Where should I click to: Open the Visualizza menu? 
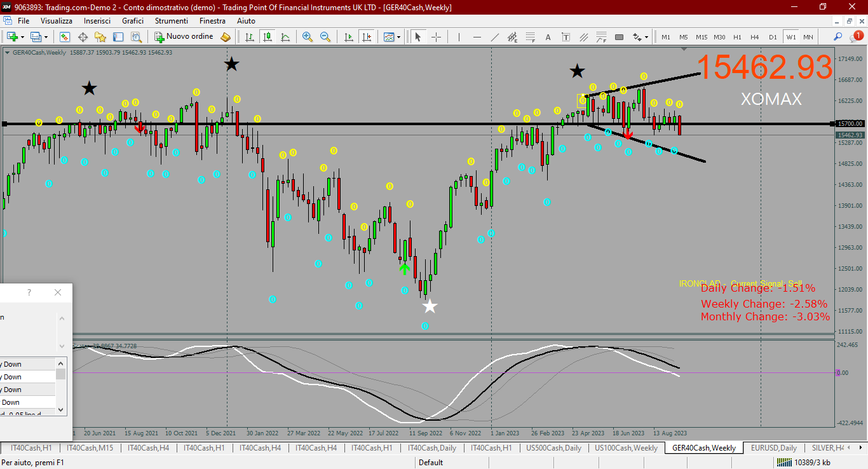[x=57, y=21]
